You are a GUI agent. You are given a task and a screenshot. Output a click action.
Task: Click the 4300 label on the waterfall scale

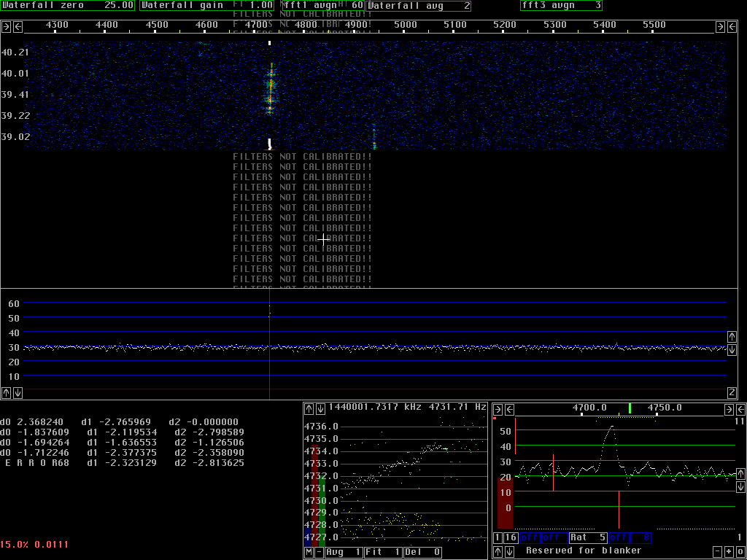click(57, 25)
